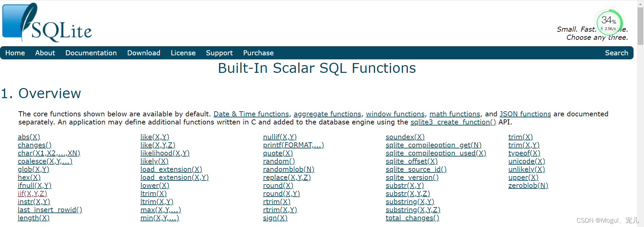Click the changes() function link
Image resolution: width=644 pixels, height=227 pixels.
[x=35, y=145]
